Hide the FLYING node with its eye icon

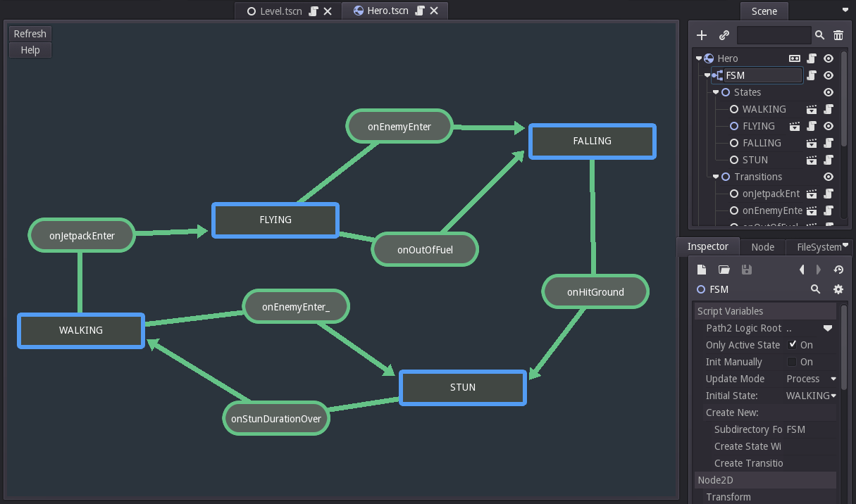pos(829,126)
